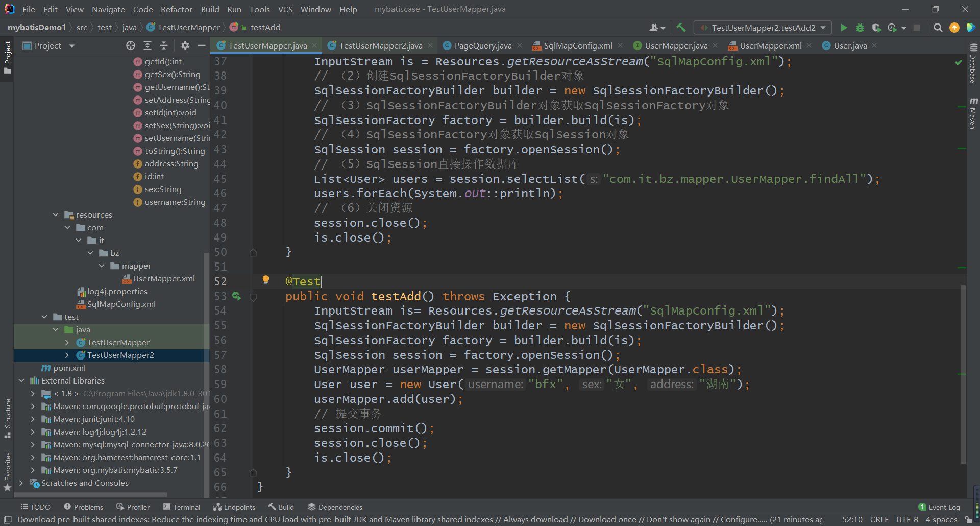This screenshot has height=526, width=980.
Task: Open Project panel settings gear icon
Action: click(x=185, y=46)
